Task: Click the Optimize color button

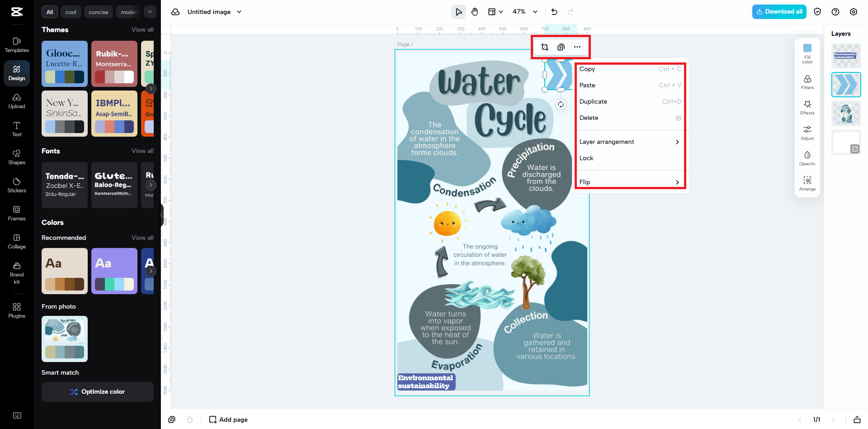Action: (98, 392)
